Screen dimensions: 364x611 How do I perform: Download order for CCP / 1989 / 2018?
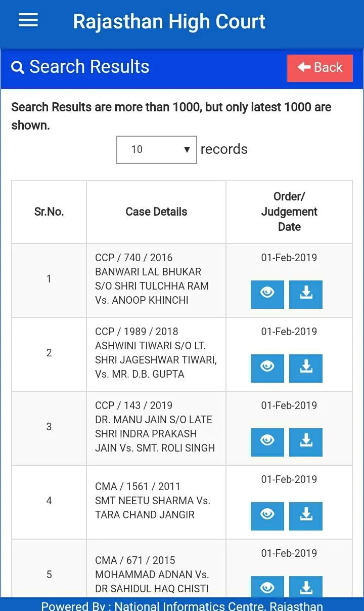tap(305, 368)
